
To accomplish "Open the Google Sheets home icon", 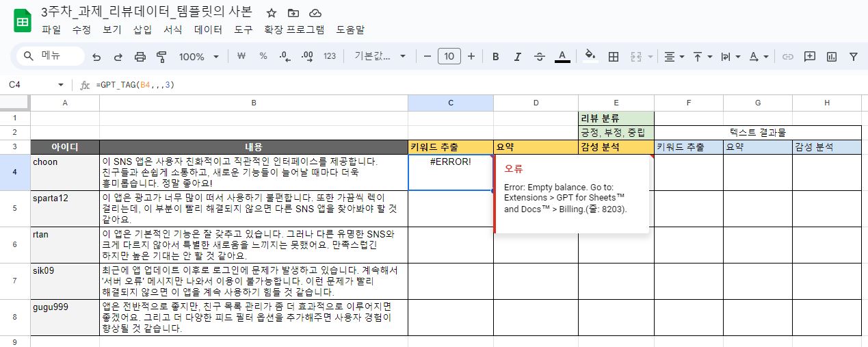I will coord(23,21).
